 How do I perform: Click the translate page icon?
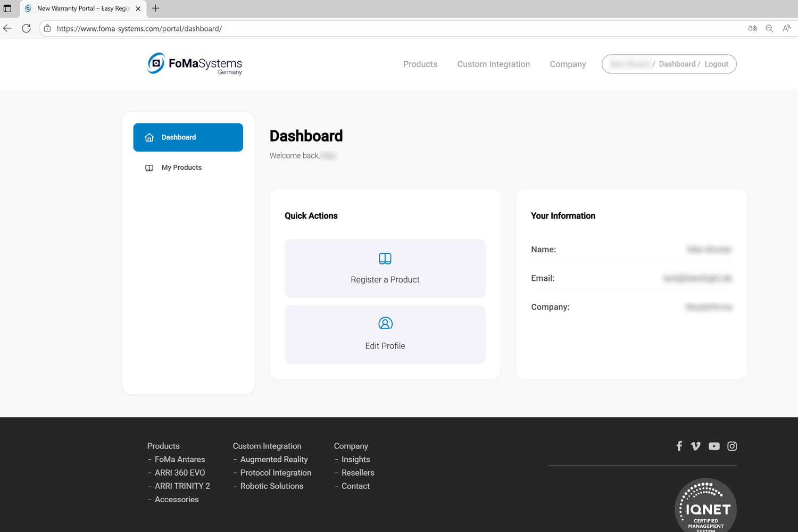[752, 28]
